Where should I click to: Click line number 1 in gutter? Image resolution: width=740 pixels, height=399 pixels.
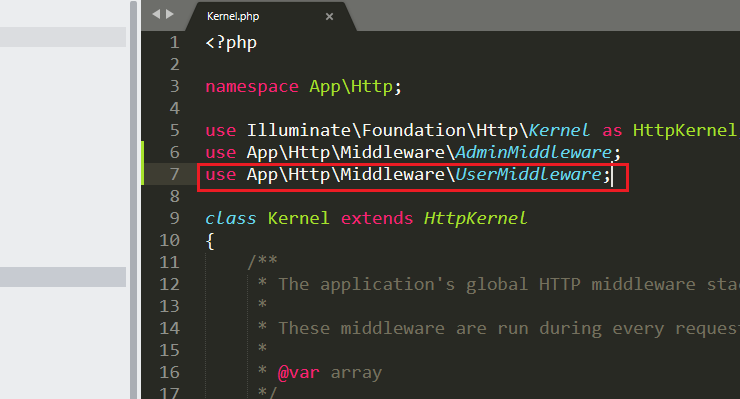[175, 42]
